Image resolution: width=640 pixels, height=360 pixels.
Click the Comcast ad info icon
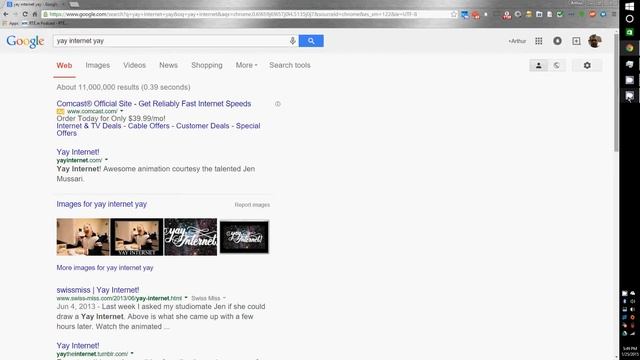pos(278,104)
